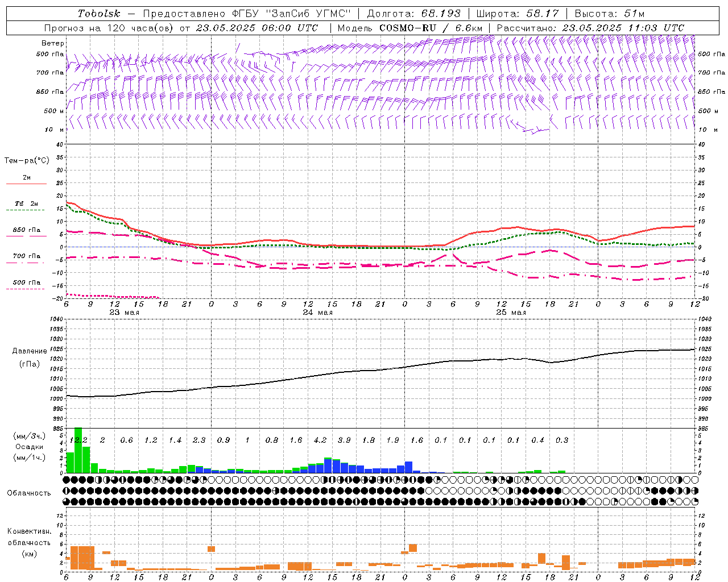Click the 0.4 precipitation total

(537, 440)
